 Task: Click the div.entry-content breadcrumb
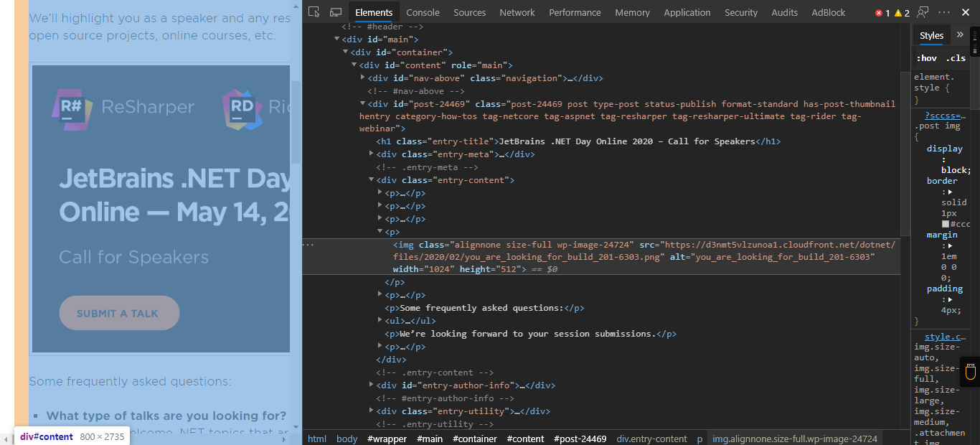pyautogui.click(x=651, y=439)
